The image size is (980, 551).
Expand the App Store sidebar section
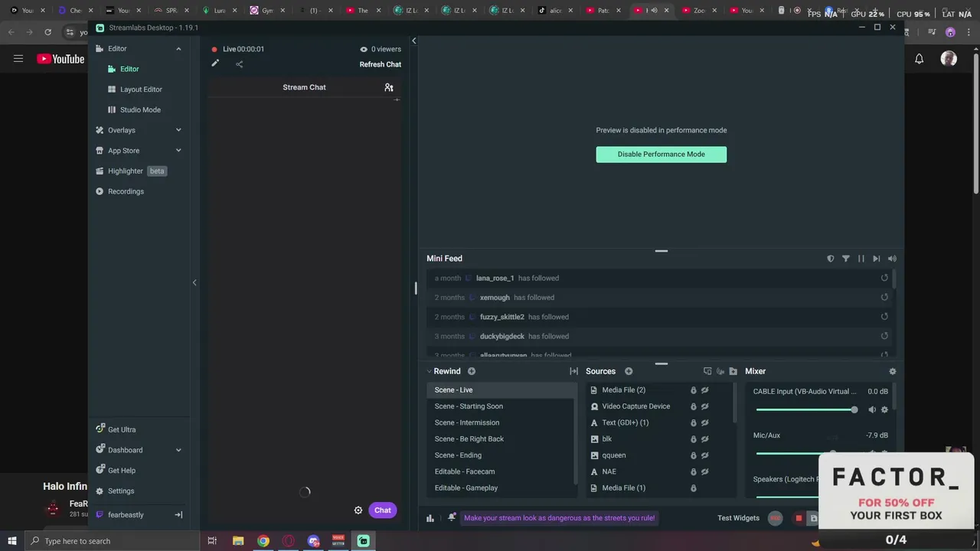(x=178, y=151)
